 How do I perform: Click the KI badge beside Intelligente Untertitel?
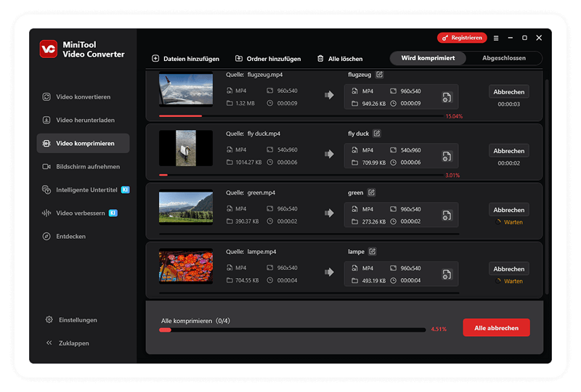pyautogui.click(x=125, y=189)
